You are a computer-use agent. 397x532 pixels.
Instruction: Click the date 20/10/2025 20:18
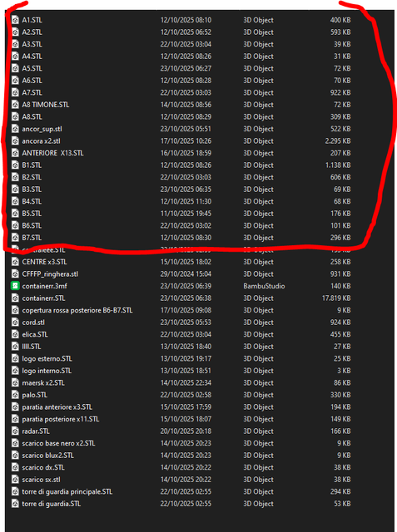186,431
